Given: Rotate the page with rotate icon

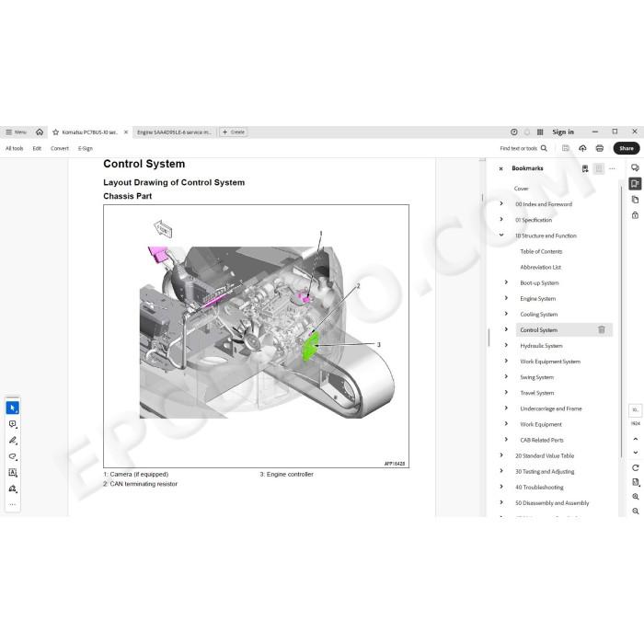Looking at the screenshot, I should click(x=636, y=467).
